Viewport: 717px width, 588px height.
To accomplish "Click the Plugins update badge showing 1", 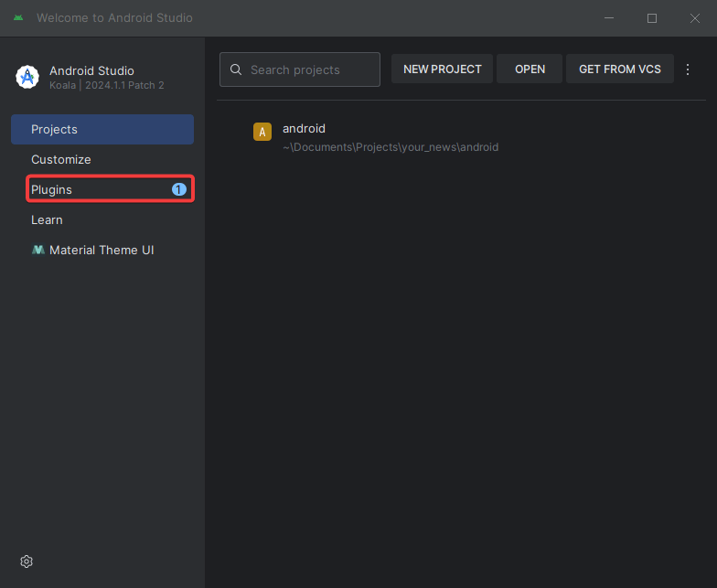I will pyautogui.click(x=179, y=189).
